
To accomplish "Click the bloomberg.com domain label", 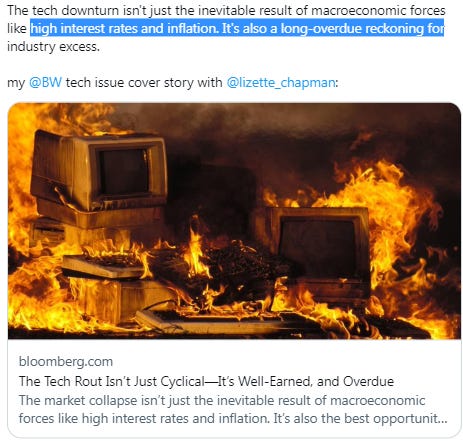I will tap(66, 361).
